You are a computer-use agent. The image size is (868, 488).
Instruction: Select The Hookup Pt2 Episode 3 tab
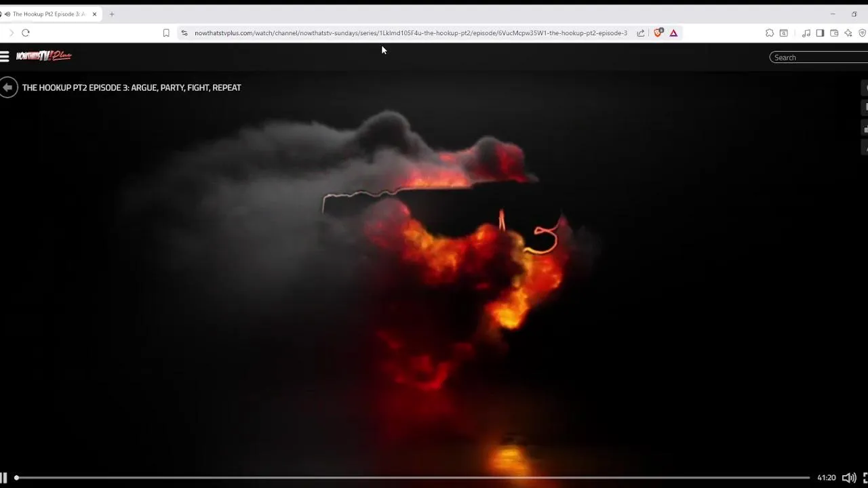click(49, 14)
